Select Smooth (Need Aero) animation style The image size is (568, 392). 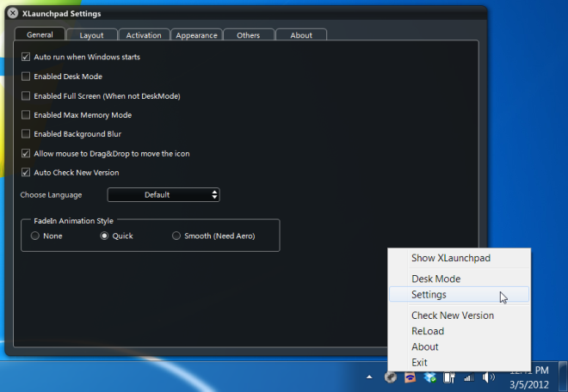(176, 236)
